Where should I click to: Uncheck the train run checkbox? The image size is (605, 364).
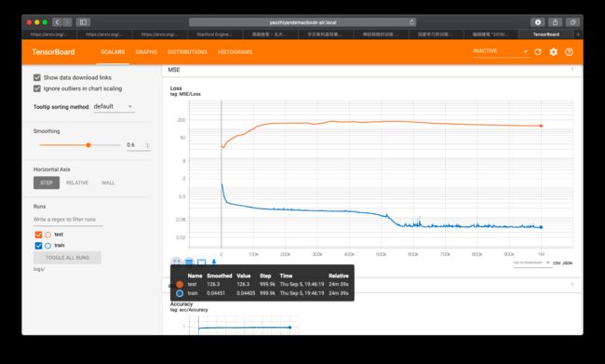38,246
